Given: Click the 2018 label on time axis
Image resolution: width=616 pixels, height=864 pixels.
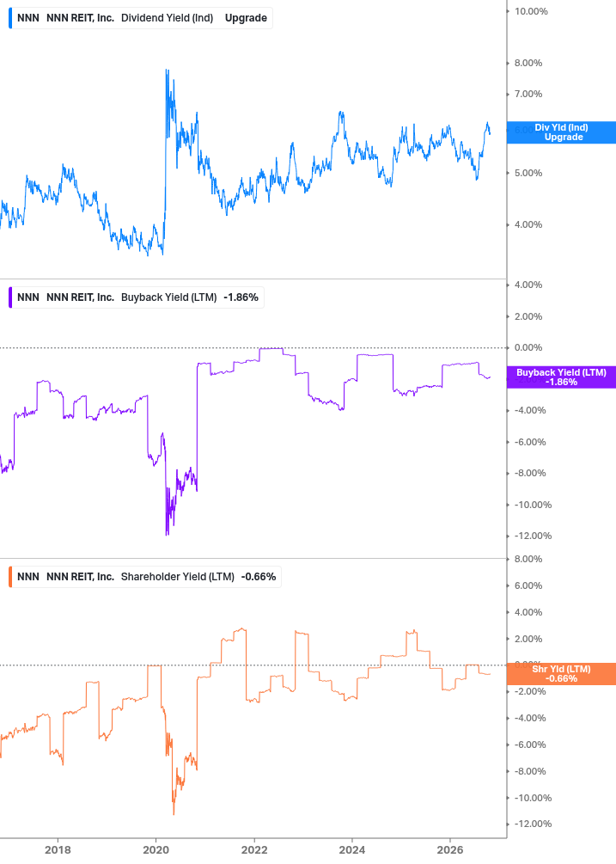Looking at the screenshot, I should coord(58,849).
